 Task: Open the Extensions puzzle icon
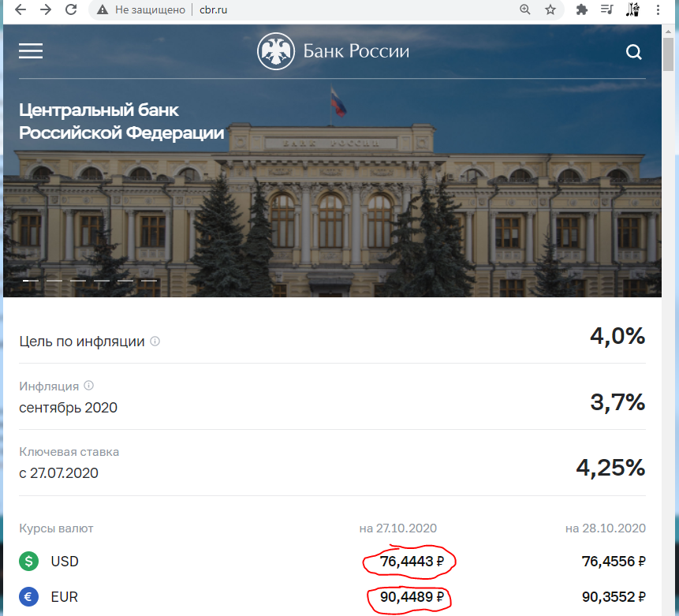581,9
